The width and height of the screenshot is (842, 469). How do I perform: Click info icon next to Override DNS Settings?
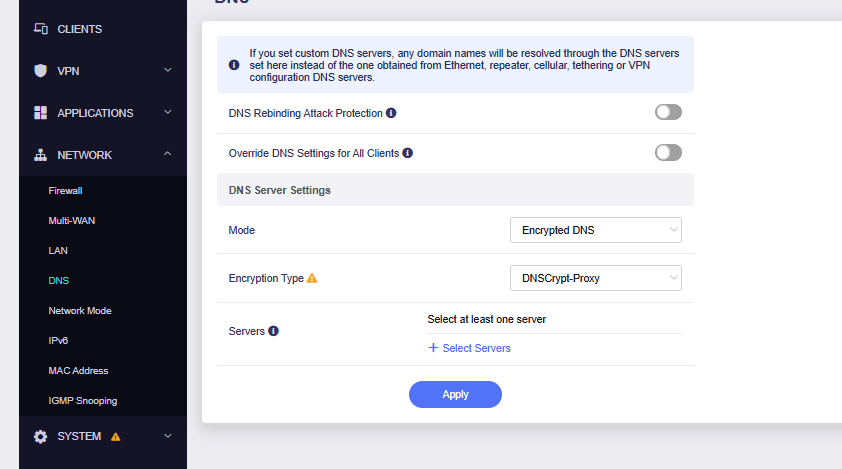click(x=408, y=153)
